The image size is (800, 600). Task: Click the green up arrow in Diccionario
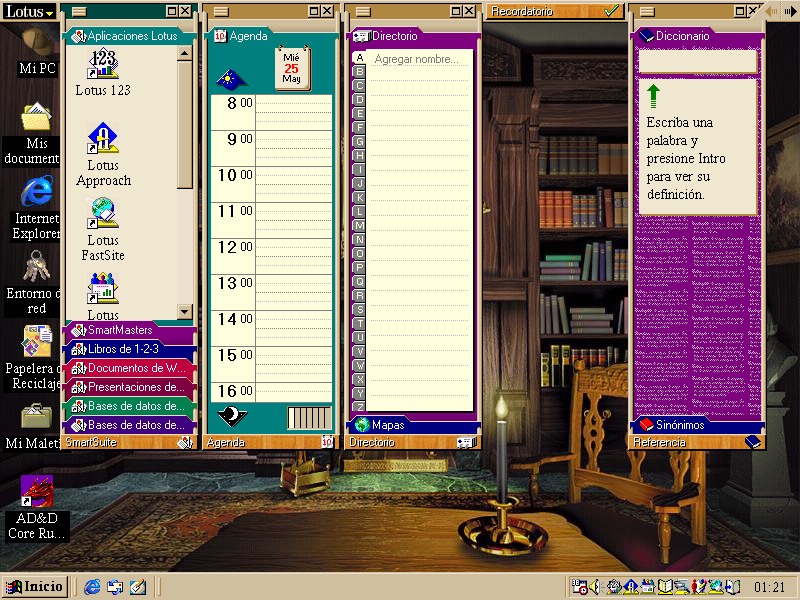(653, 96)
